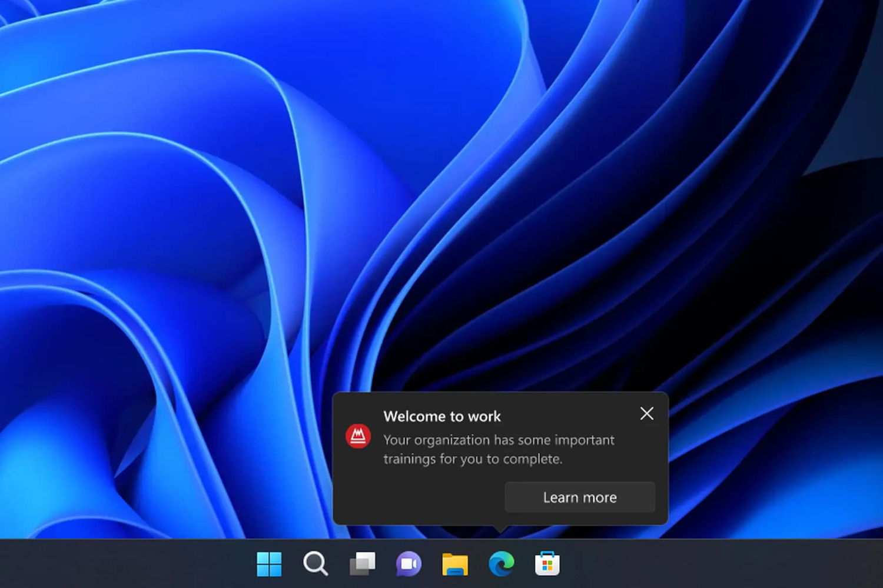
Task: Click the Learn more button
Action: coord(580,497)
